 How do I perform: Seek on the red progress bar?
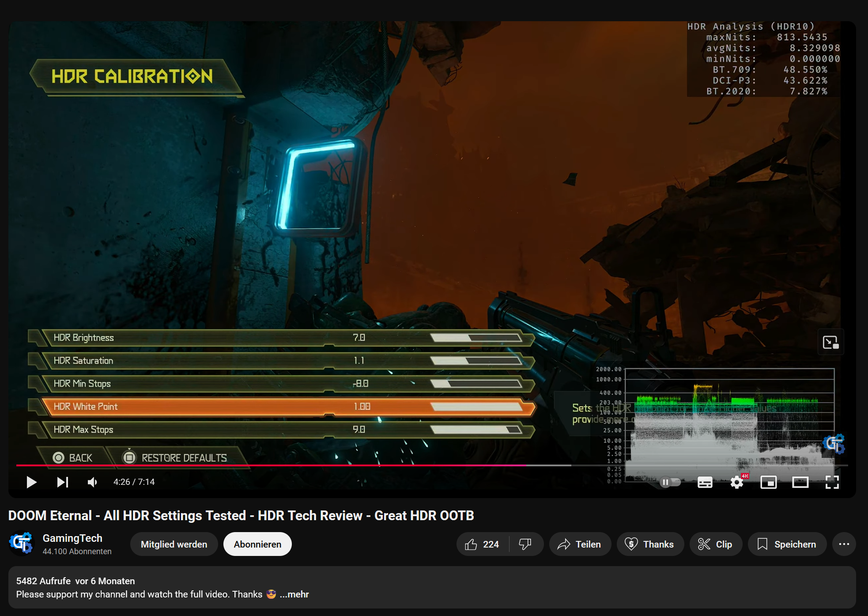(x=265, y=465)
